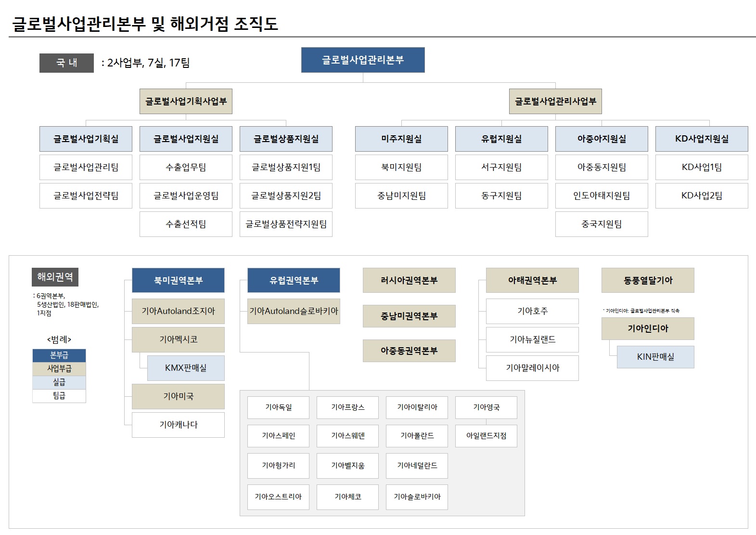This screenshot has width=756, height=535.
Task: Select the KIN판매실 box
Action: coord(655,357)
